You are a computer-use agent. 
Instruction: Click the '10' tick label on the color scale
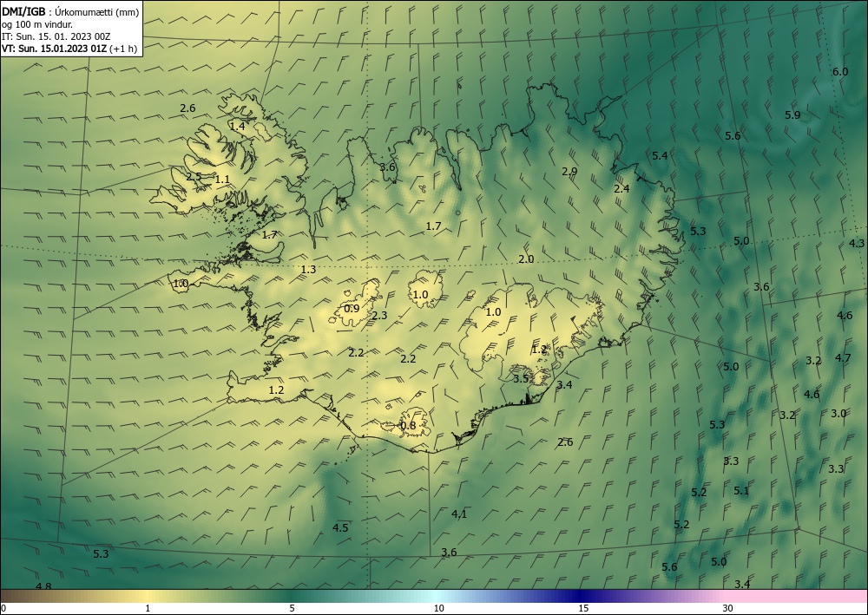click(439, 609)
